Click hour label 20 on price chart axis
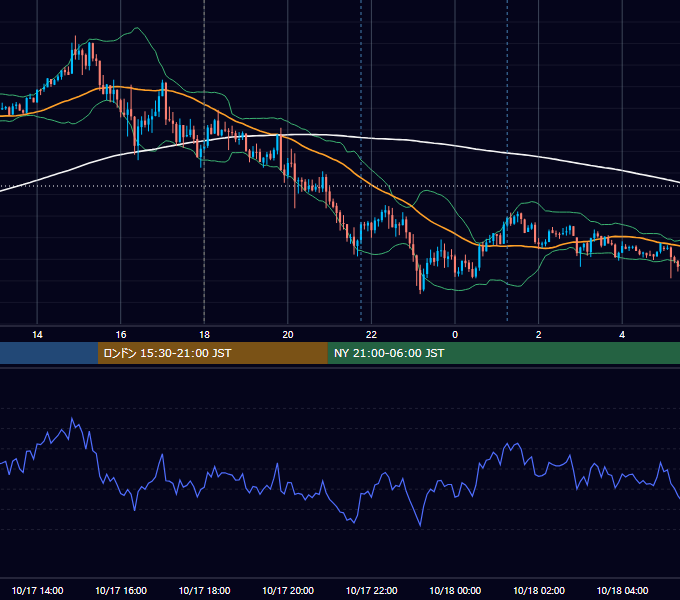Viewport: 680px width, 600px height. pos(288,334)
